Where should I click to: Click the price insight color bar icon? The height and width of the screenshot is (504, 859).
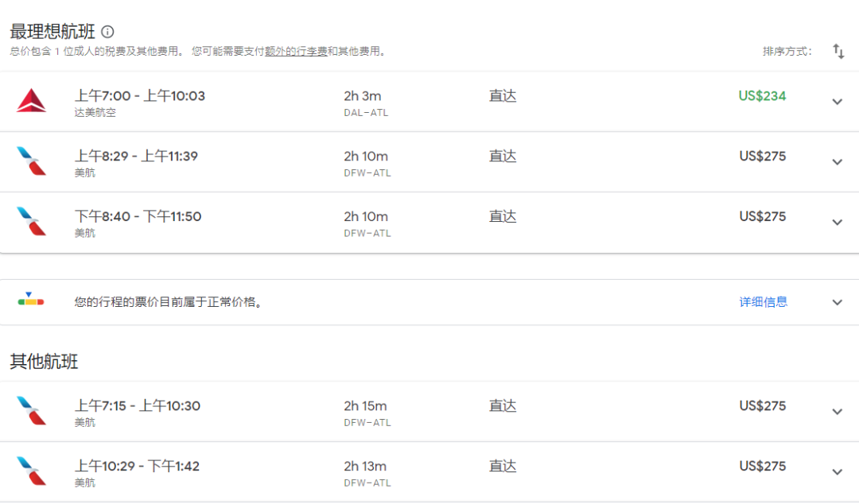[31, 300]
